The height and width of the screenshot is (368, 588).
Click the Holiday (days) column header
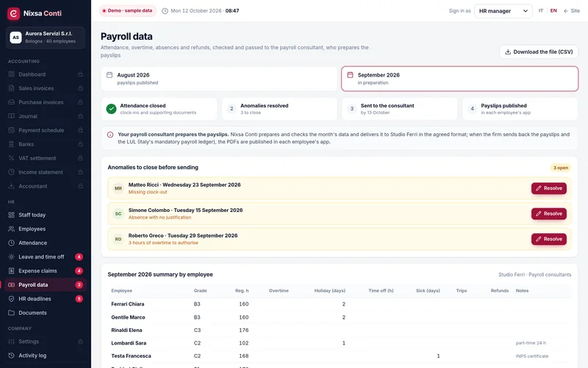click(x=329, y=291)
